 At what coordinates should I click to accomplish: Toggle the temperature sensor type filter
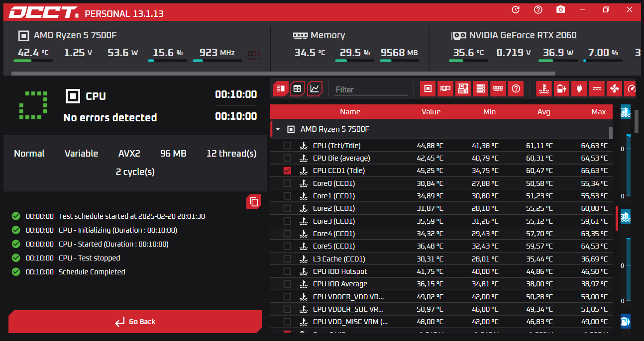click(544, 89)
